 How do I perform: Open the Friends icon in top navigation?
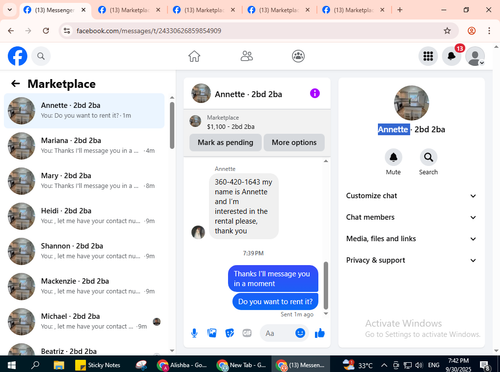coord(247,56)
